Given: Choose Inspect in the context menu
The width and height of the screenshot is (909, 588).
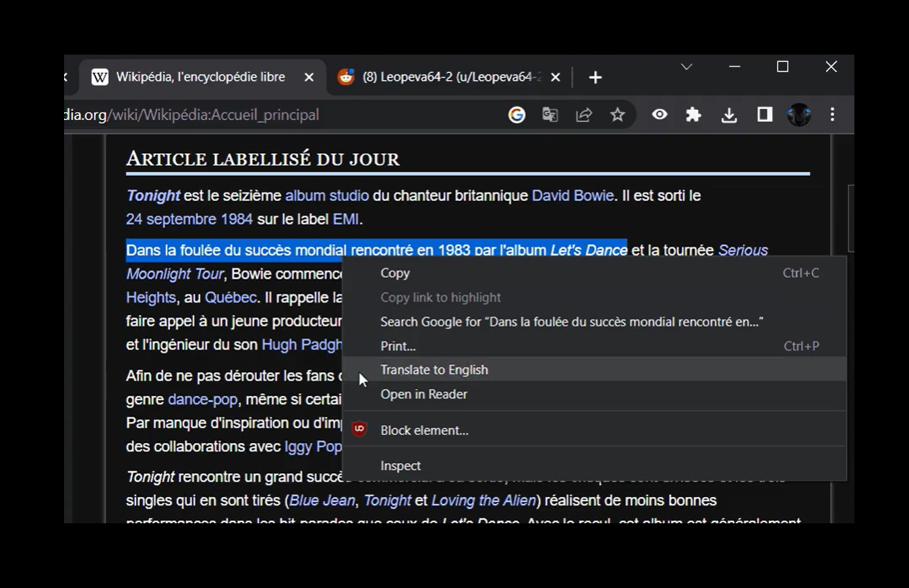Looking at the screenshot, I should tap(594, 466).
